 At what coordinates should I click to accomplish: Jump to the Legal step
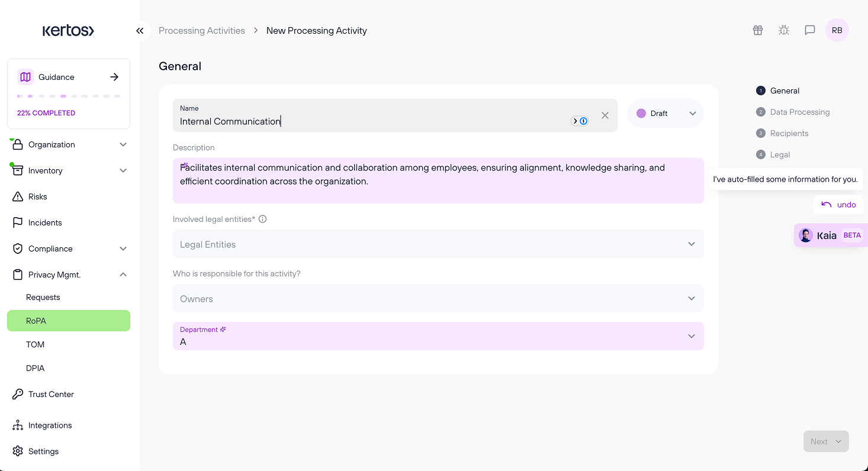coord(773,154)
